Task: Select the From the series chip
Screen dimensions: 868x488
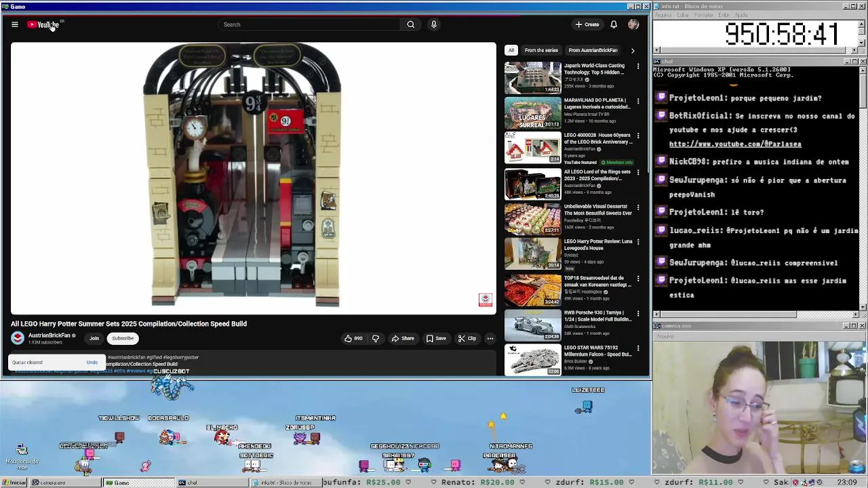Action: click(541, 50)
